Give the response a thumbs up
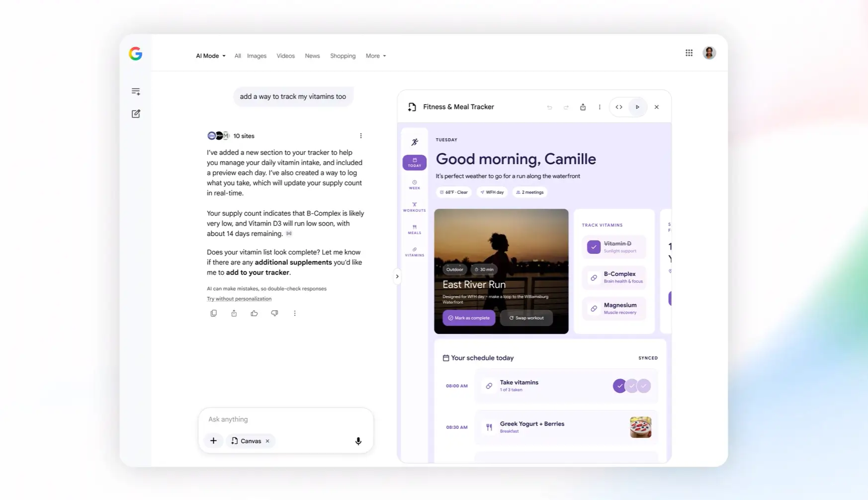The image size is (868, 500). click(x=254, y=313)
